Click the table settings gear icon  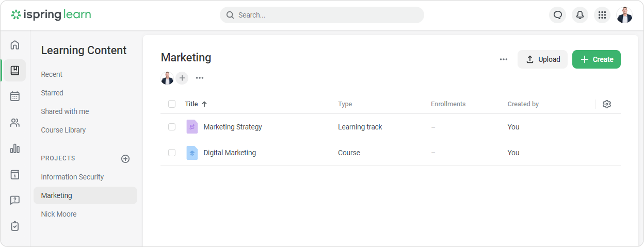(x=607, y=104)
